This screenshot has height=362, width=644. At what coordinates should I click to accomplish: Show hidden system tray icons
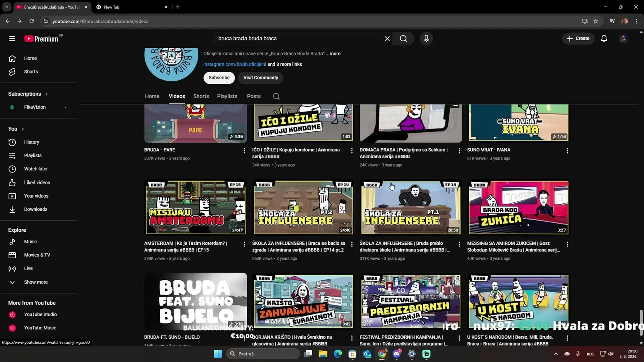pos(556,354)
